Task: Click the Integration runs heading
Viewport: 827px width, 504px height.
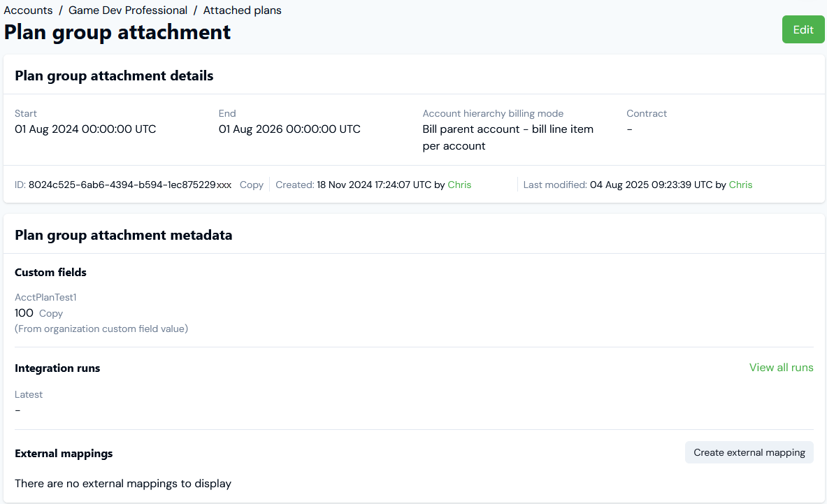Action: pyautogui.click(x=57, y=368)
